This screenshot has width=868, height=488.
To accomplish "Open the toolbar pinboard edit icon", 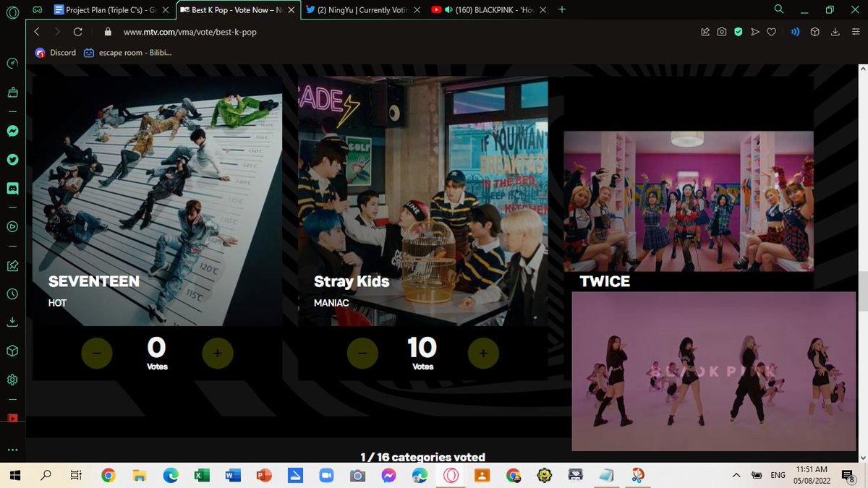I will [705, 32].
